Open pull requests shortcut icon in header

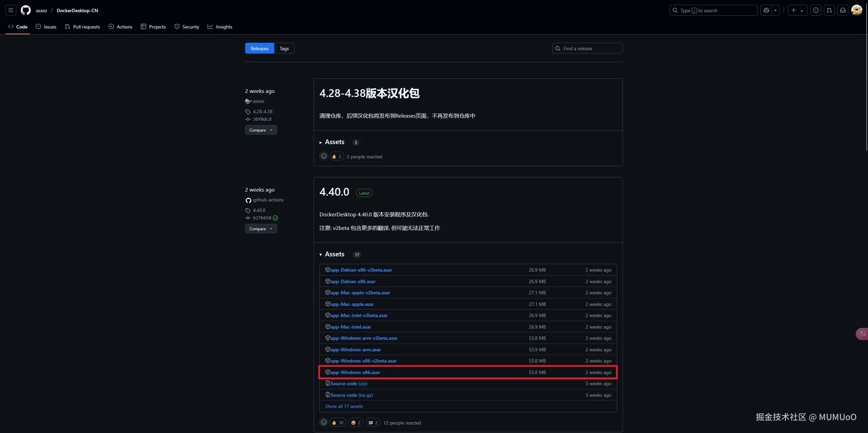click(829, 10)
